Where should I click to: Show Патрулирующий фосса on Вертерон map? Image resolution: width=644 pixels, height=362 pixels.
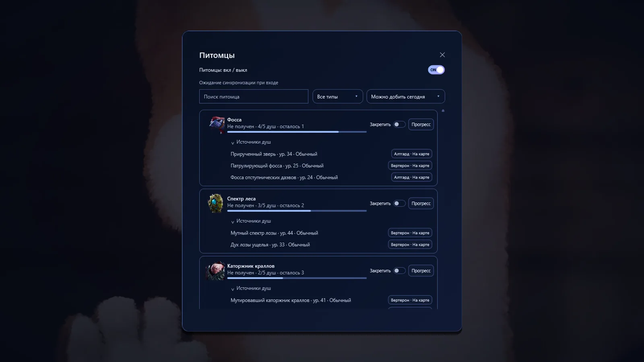pyautogui.click(x=410, y=165)
